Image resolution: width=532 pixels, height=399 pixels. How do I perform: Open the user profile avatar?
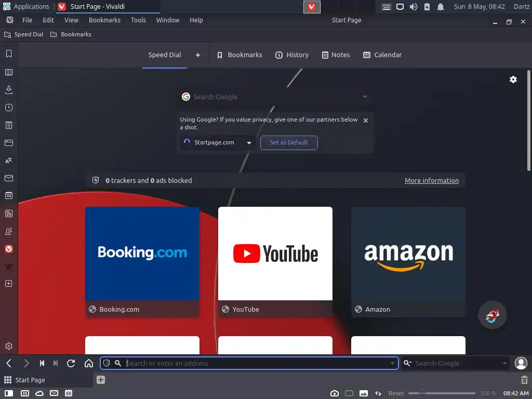pyautogui.click(x=521, y=363)
